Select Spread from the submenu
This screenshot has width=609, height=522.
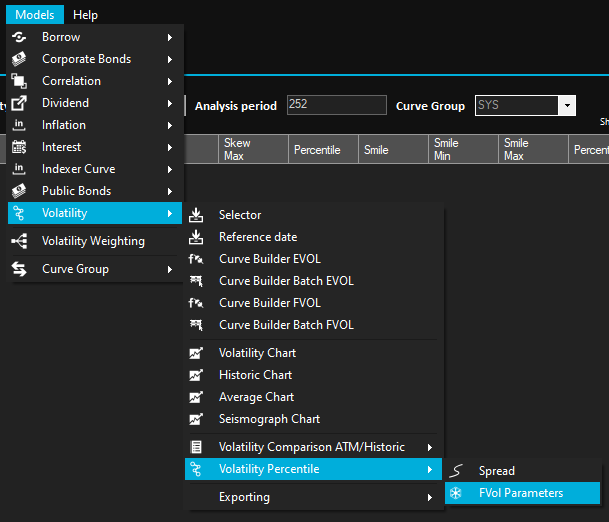coord(497,471)
